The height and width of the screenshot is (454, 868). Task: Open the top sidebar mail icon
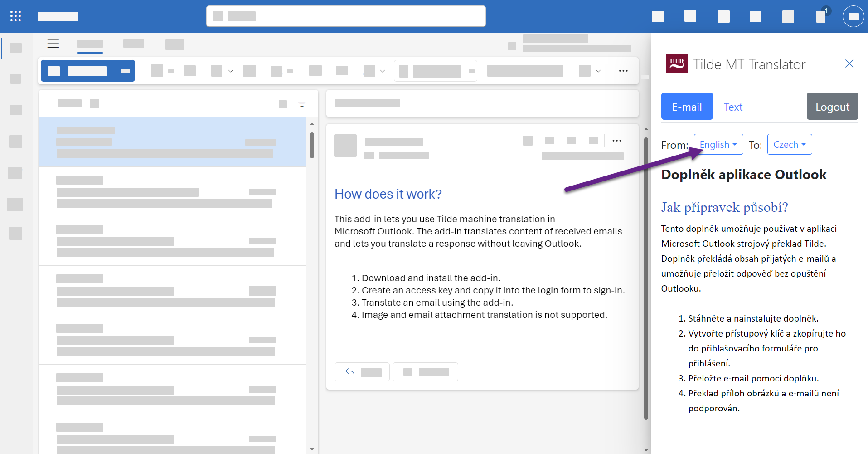click(16, 48)
